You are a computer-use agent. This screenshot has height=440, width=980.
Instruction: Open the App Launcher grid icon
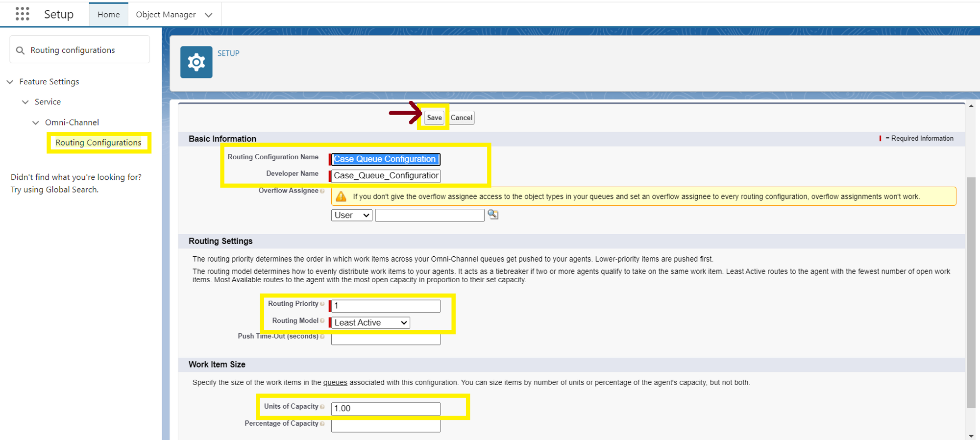[x=22, y=14]
